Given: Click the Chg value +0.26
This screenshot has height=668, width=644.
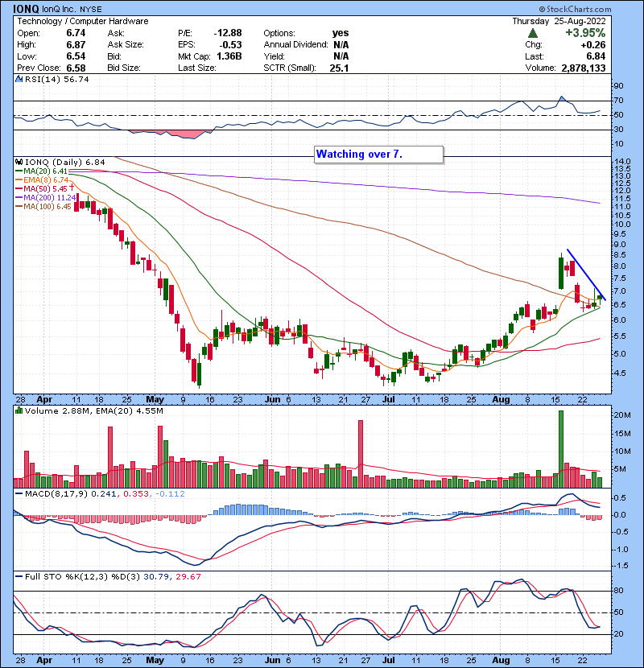Looking at the screenshot, I should (592, 45).
